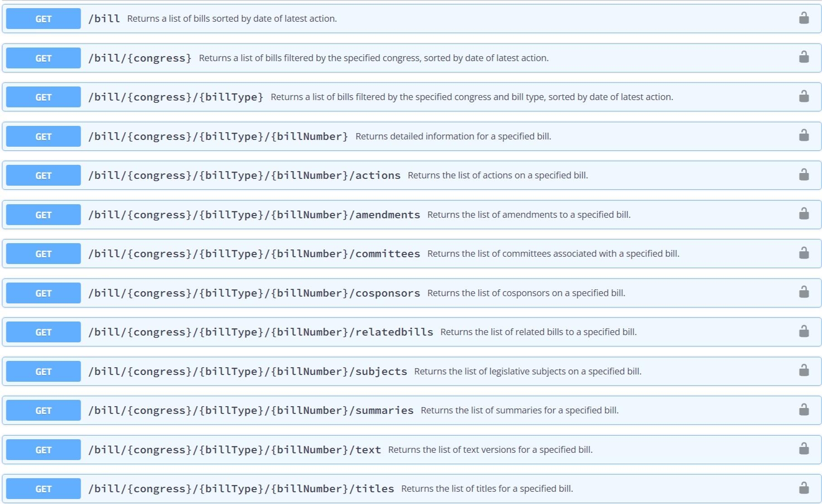Image resolution: width=822 pixels, height=504 pixels.
Task: Click the lock icon beside the amendments endpoint
Action: tap(803, 214)
